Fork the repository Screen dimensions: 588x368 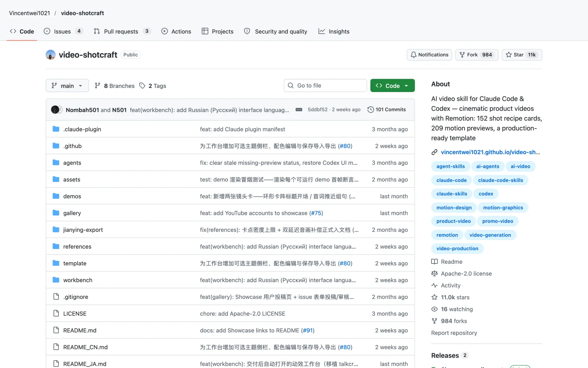click(x=477, y=55)
